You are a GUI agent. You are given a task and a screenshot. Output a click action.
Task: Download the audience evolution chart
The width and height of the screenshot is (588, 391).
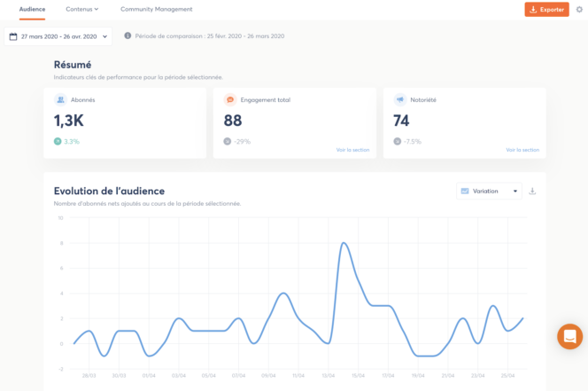pyautogui.click(x=533, y=191)
